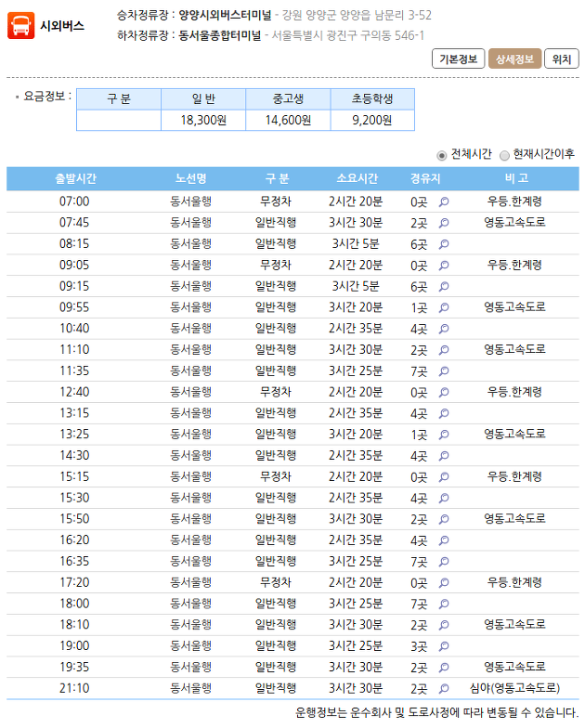Click the magnifier icon in the 09:05 row
This screenshot has width=585, height=728.
click(x=444, y=266)
